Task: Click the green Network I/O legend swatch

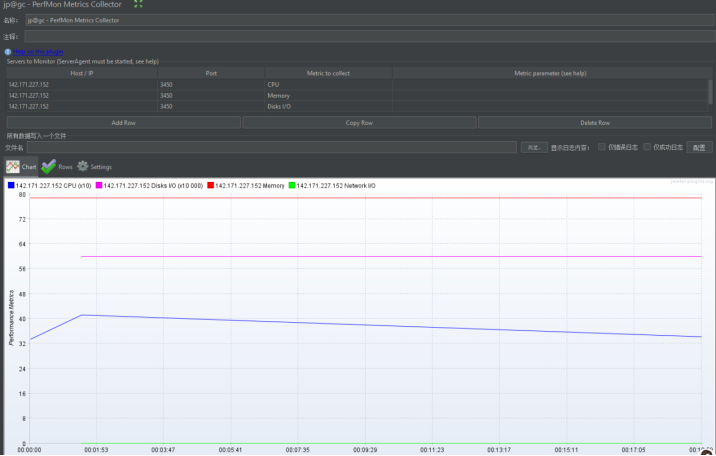Action: 292,186
